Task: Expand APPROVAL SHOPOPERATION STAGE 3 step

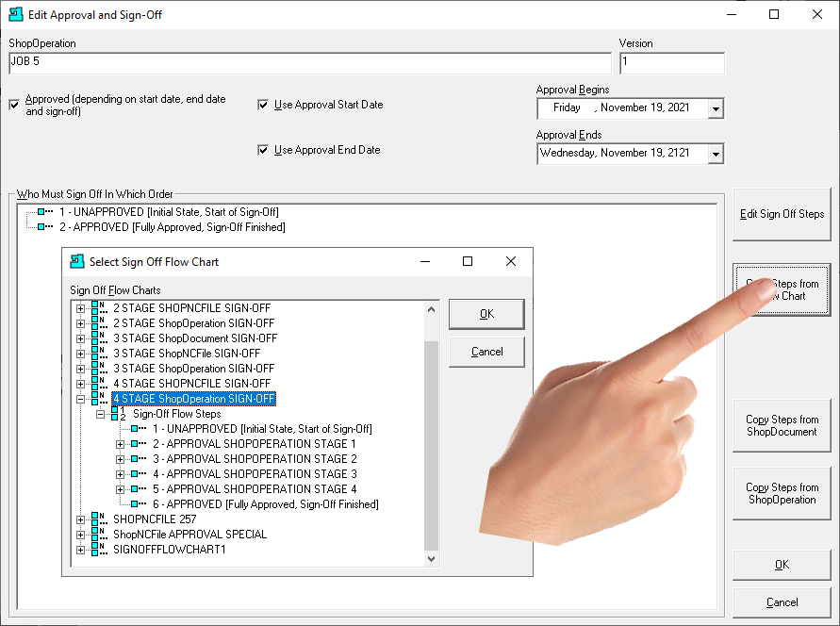Action: click(x=120, y=474)
